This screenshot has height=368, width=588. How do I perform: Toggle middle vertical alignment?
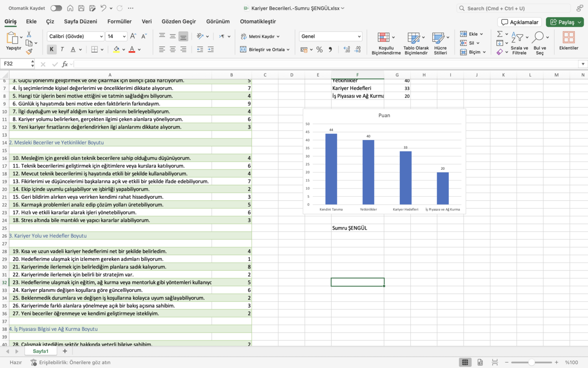tap(172, 36)
